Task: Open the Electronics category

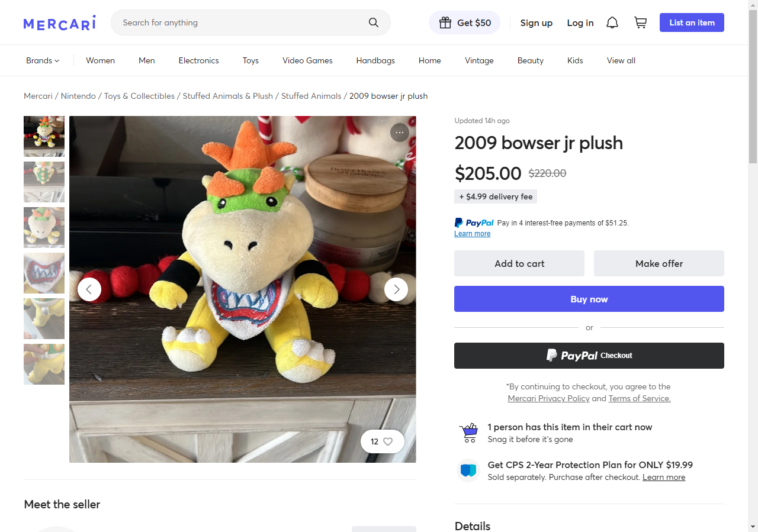Action: [198, 60]
